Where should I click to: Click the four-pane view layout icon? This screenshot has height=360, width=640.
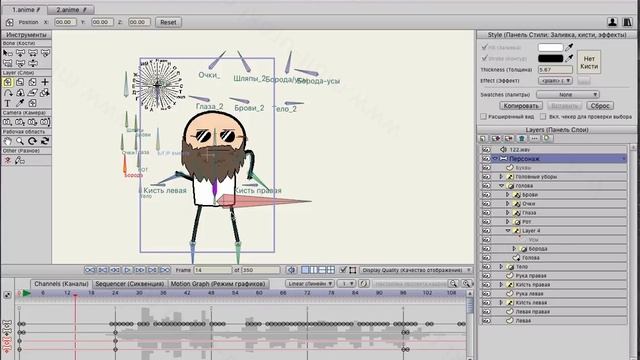pos(331,270)
